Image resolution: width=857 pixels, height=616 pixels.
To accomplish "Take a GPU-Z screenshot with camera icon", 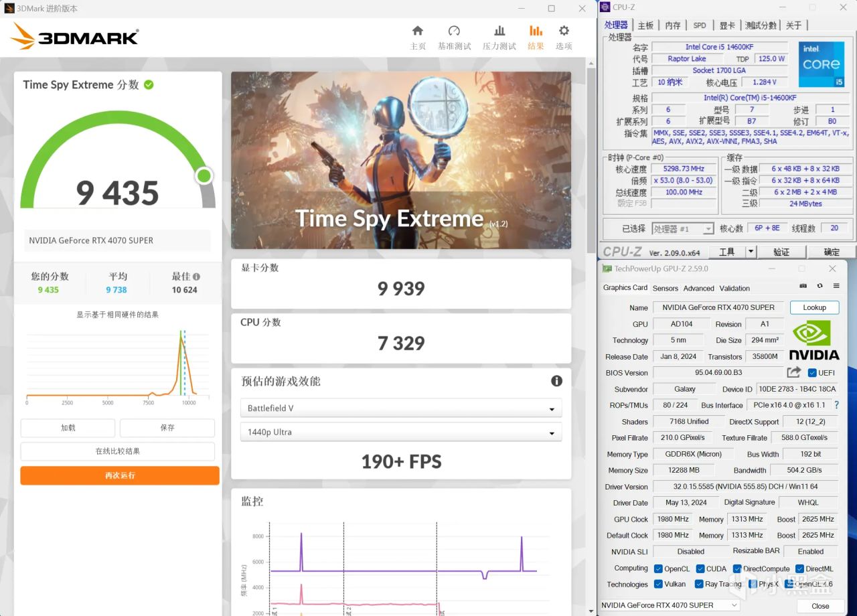I will point(803,286).
